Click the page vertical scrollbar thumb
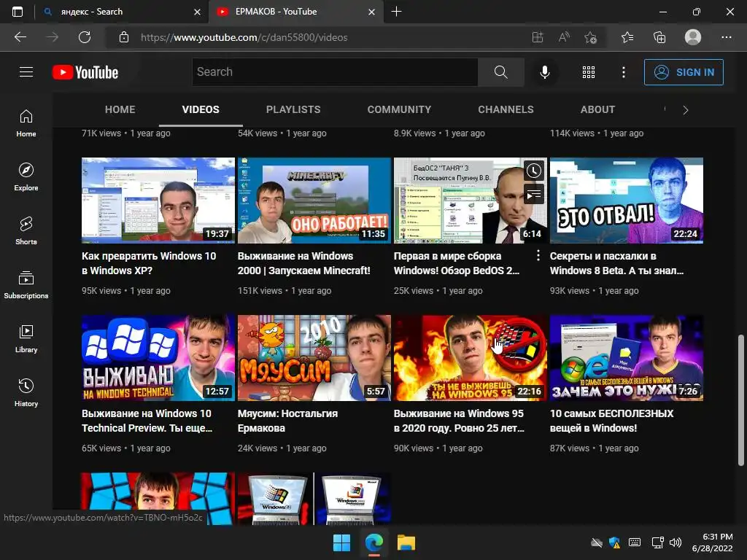 point(741,400)
